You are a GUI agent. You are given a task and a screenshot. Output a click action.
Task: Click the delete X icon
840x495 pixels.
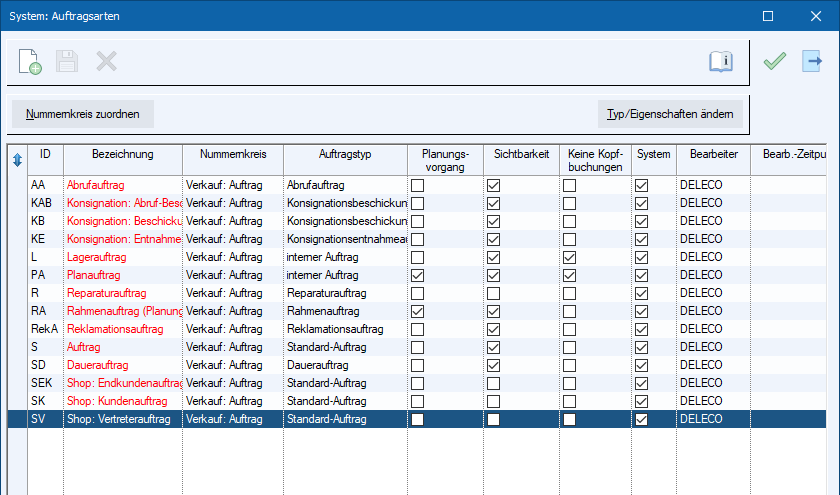(x=106, y=62)
